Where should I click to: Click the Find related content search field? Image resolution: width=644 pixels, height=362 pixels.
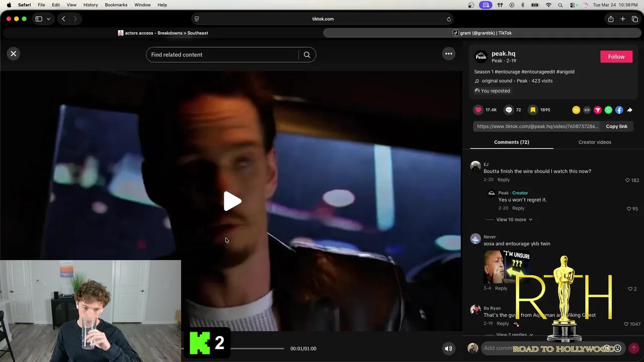pos(222,55)
